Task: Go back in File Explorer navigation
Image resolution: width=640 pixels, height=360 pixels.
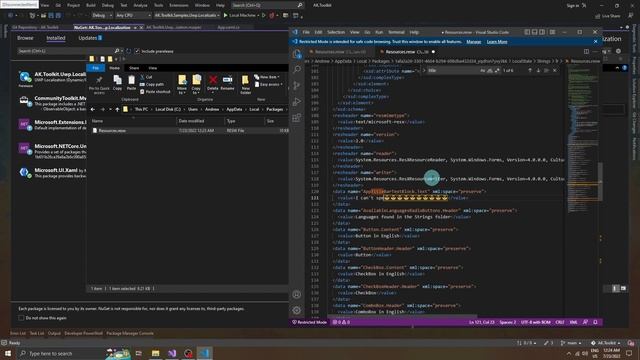Action: pyautogui.click(x=93, y=109)
